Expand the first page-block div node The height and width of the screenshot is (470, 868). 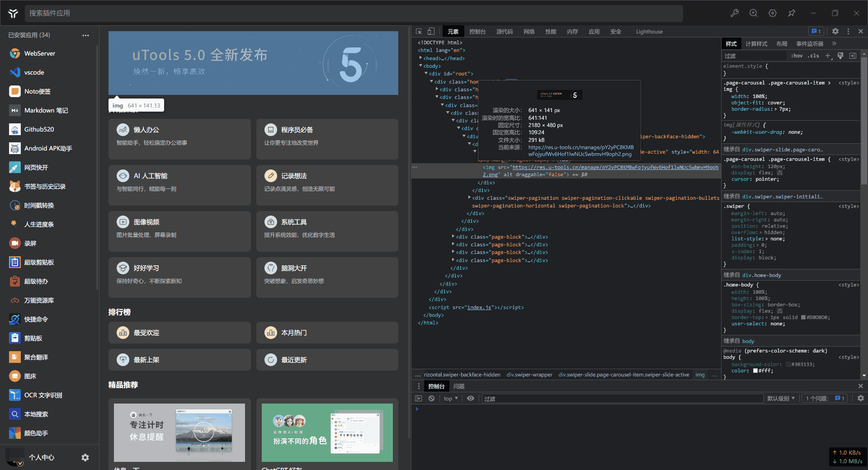click(453, 236)
